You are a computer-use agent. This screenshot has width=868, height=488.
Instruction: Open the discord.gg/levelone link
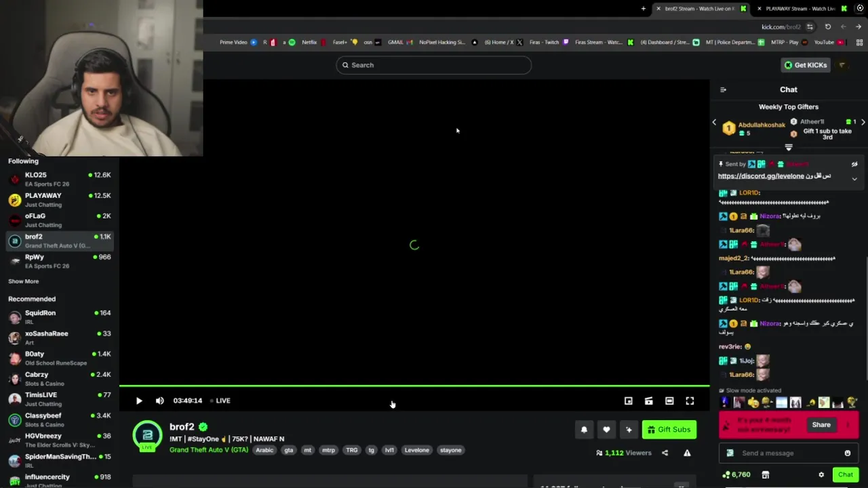pyautogui.click(x=761, y=176)
